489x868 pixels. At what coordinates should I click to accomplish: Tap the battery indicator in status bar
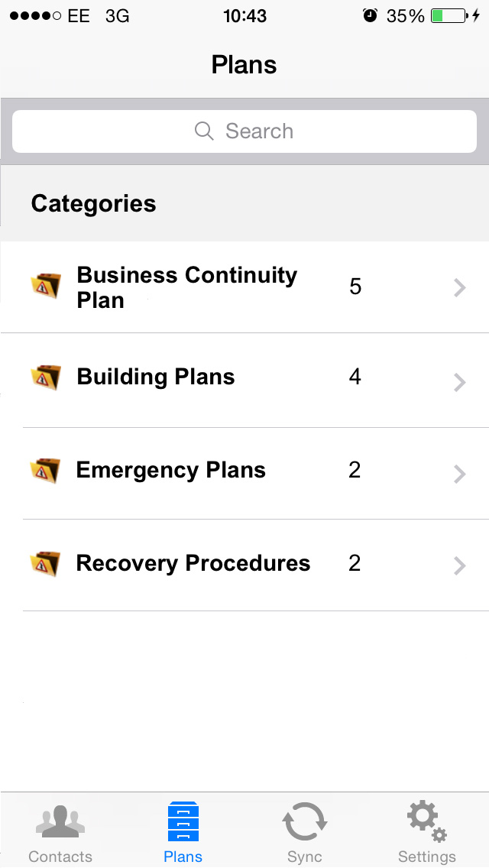[x=449, y=15]
